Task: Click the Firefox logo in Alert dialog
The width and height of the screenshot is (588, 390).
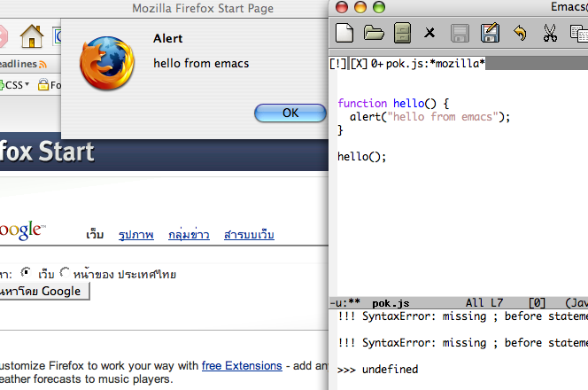Action: click(x=107, y=63)
